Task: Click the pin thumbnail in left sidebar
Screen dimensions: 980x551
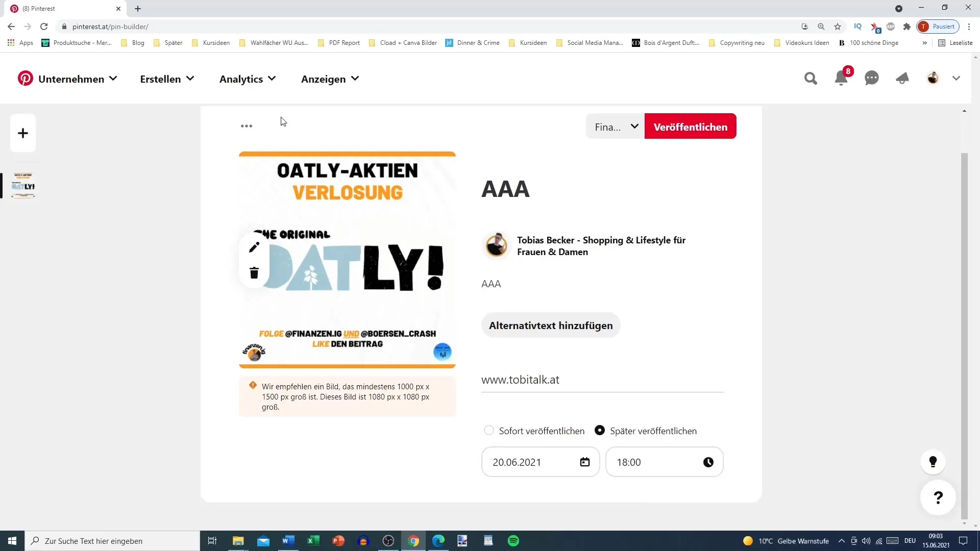Action: (x=22, y=186)
